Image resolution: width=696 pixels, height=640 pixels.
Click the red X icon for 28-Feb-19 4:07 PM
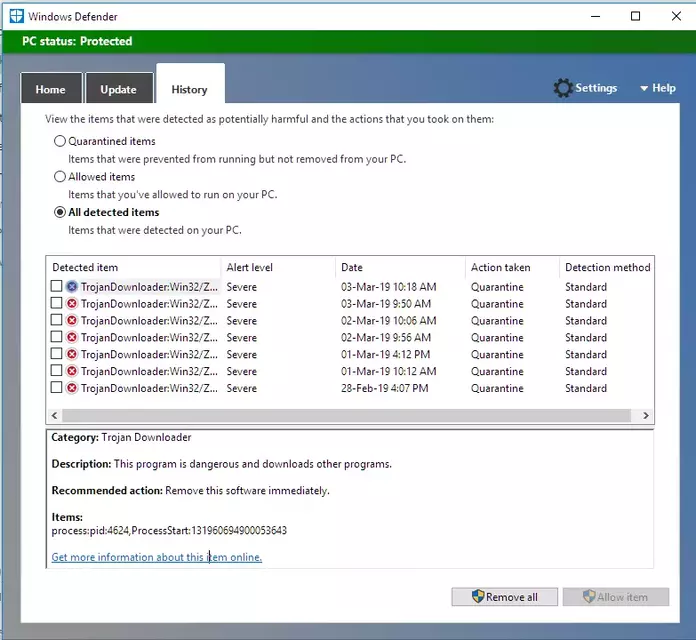[71, 388]
